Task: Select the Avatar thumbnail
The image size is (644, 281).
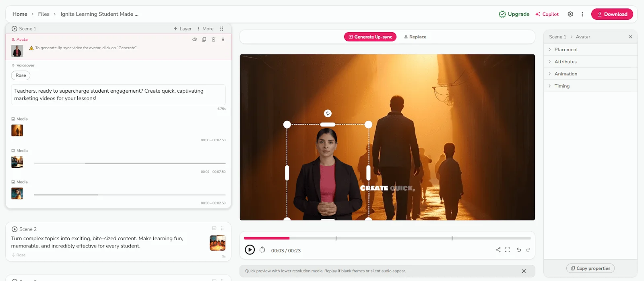Action: point(17,51)
